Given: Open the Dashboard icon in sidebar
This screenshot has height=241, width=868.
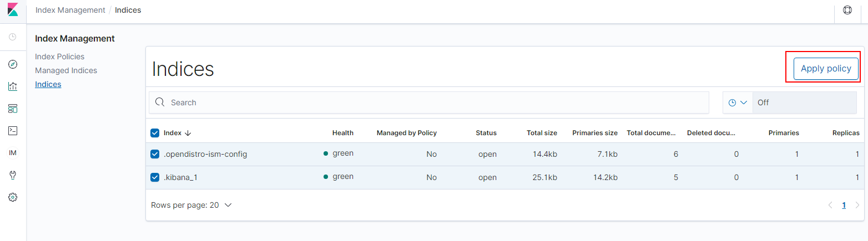Looking at the screenshot, I should (13, 109).
